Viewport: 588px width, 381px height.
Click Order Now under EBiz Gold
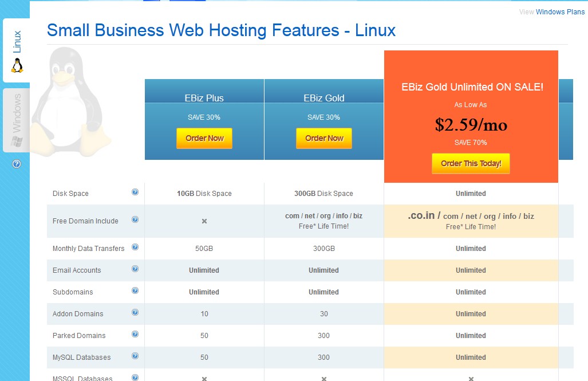[x=324, y=138]
